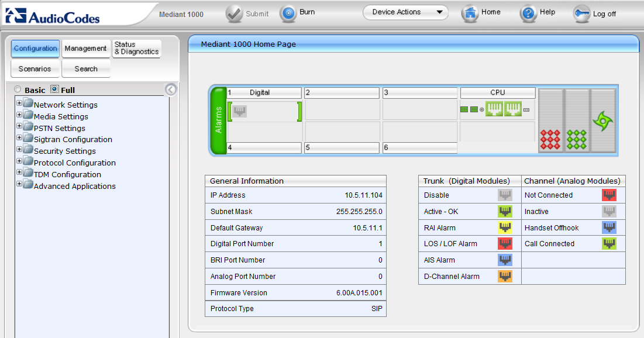The image size is (644, 338).
Task: Collapse the navigation pane with arrow button
Action: click(x=170, y=89)
